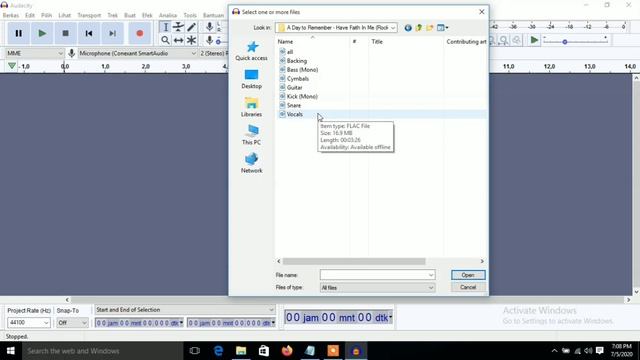The width and height of the screenshot is (640, 360).
Task: Open the Analisa menu
Action: [168, 15]
